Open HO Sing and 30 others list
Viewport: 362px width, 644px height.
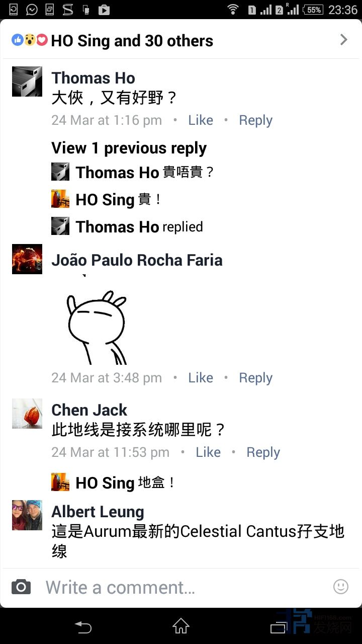[132, 41]
